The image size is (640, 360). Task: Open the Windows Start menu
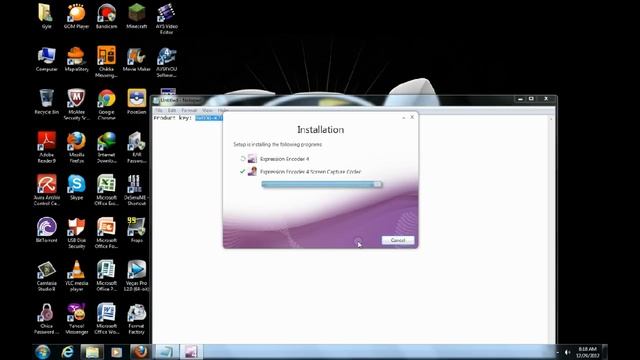[42, 352]
